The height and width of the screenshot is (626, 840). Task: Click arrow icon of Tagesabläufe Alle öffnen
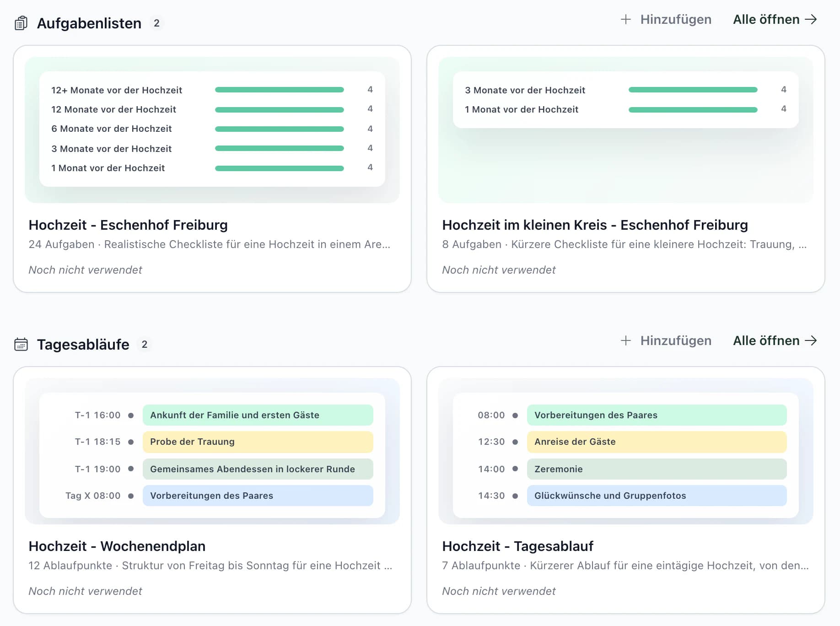coord(811,340)
